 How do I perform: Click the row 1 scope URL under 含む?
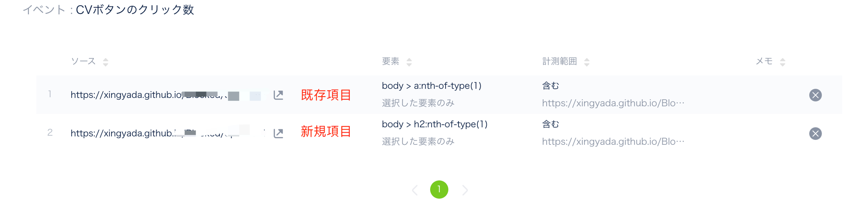(x=613, y=103)
